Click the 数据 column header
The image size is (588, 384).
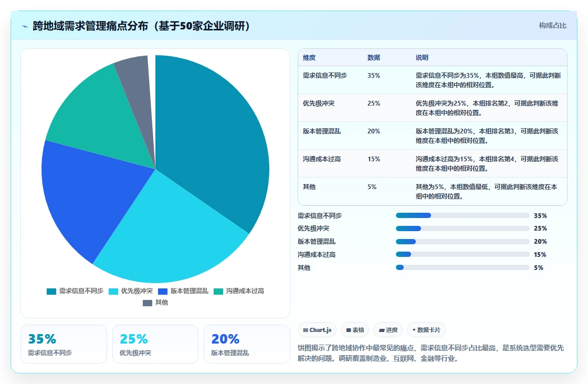374,58
